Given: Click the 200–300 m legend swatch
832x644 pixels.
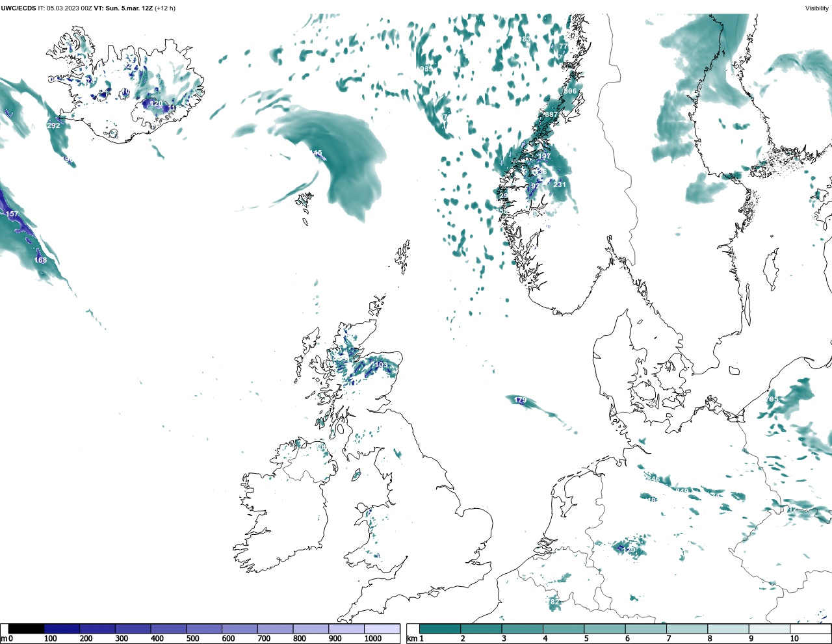Looking at the screenshot, I should coord(97,629).
